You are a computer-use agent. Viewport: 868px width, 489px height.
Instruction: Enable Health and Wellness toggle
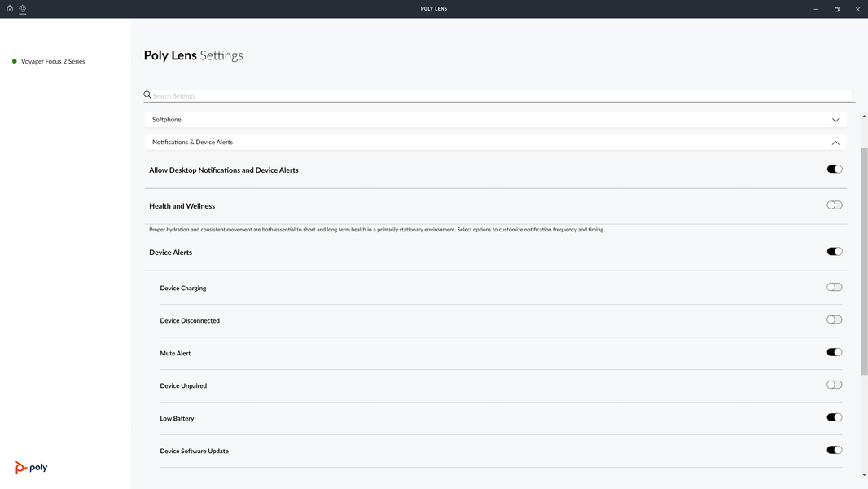tap(835, 205)
